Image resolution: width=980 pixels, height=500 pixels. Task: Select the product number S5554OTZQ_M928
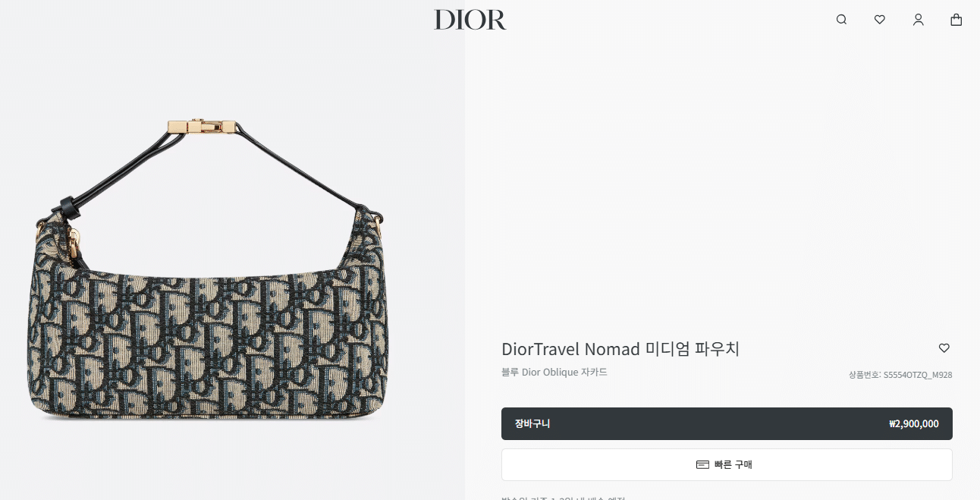pyautogui.click(x=918, y=375)
